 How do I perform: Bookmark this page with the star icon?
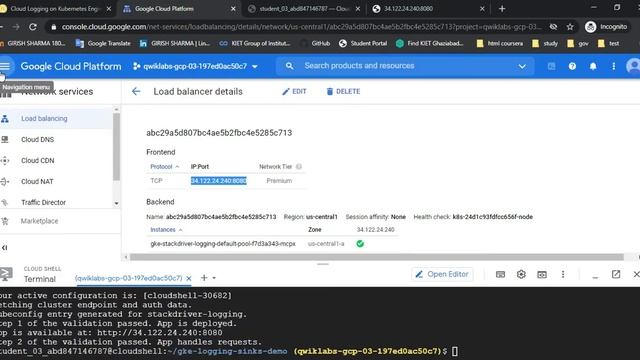click(x=570, y=27)
